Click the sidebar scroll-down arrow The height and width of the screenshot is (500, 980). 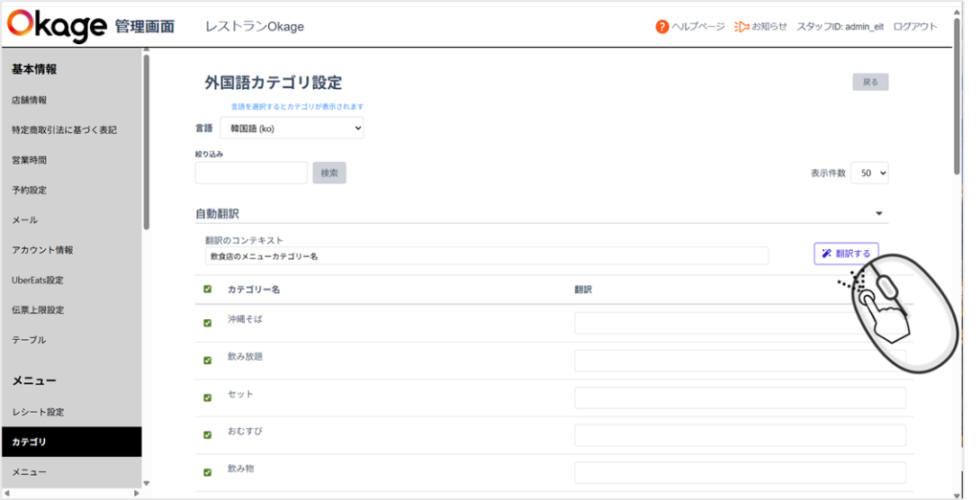146,484
